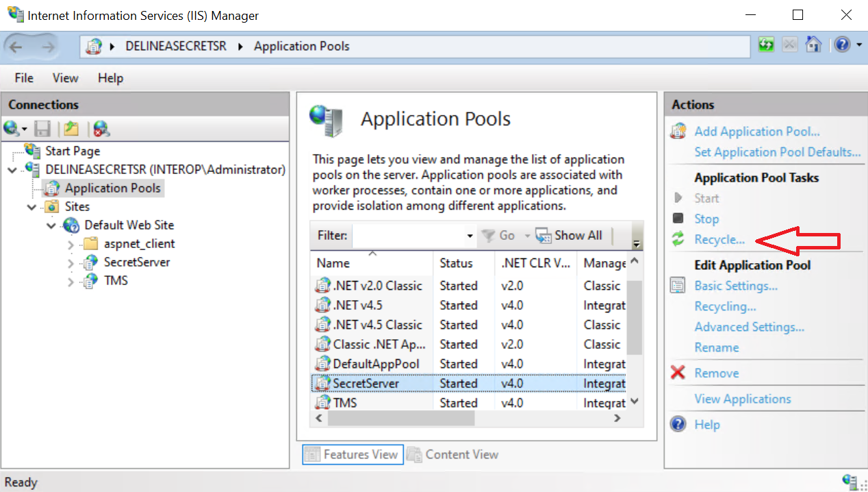The width and height of the screenshot is (868, 492).
Task: Click the Go filter funnel icon
Action: pos(488,236)
